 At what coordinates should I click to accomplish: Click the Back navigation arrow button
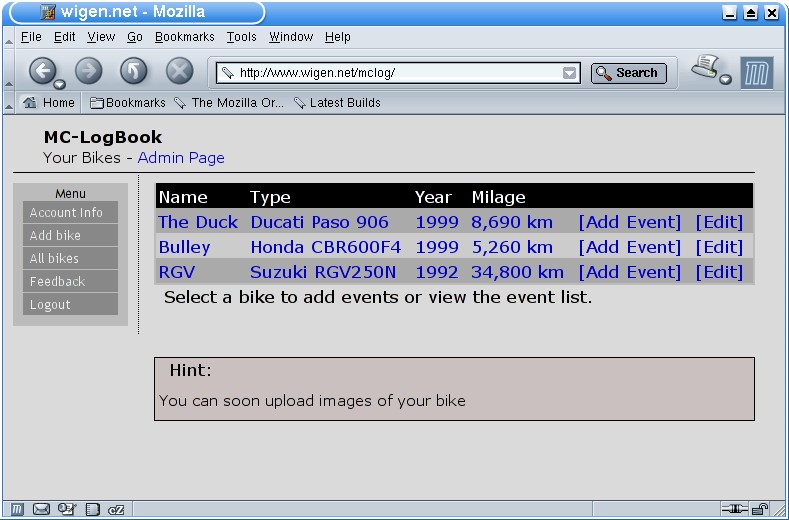[x=42, y=70]
